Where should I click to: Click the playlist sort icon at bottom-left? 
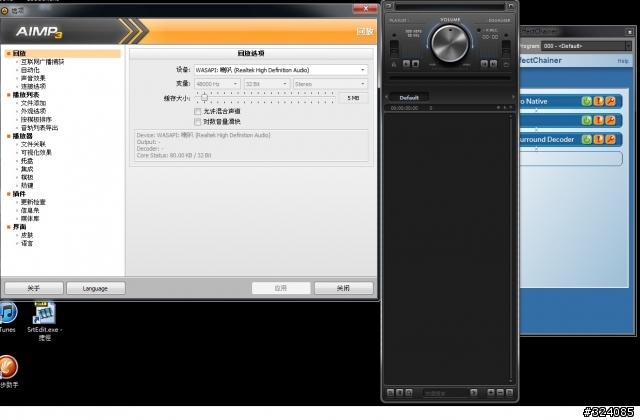coord(390,393)
